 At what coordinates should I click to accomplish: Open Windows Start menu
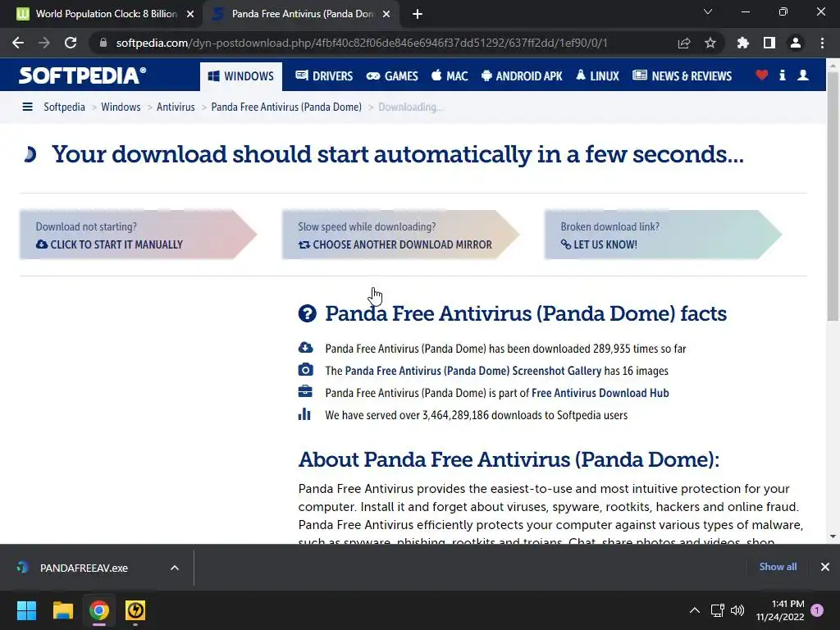tap(26, 610)
